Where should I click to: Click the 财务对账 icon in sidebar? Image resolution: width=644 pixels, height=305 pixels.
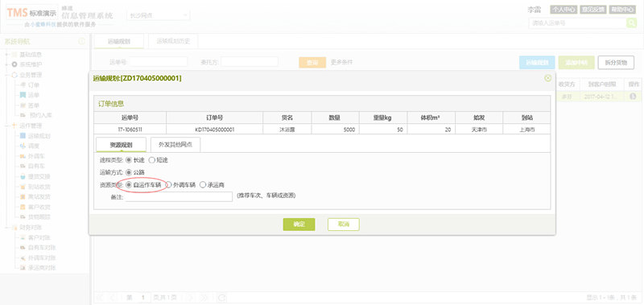pos(14,227)
